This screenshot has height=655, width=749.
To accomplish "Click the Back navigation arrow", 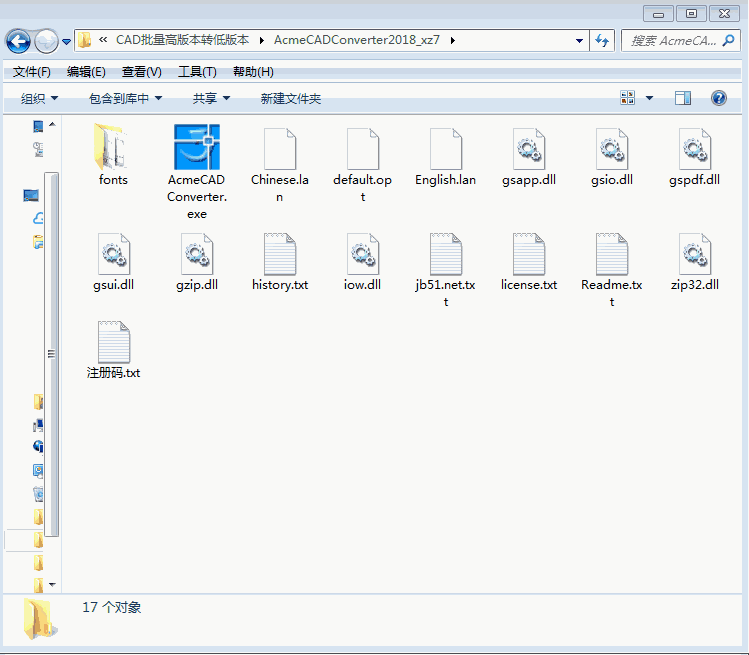I will [x=18, y=42].
